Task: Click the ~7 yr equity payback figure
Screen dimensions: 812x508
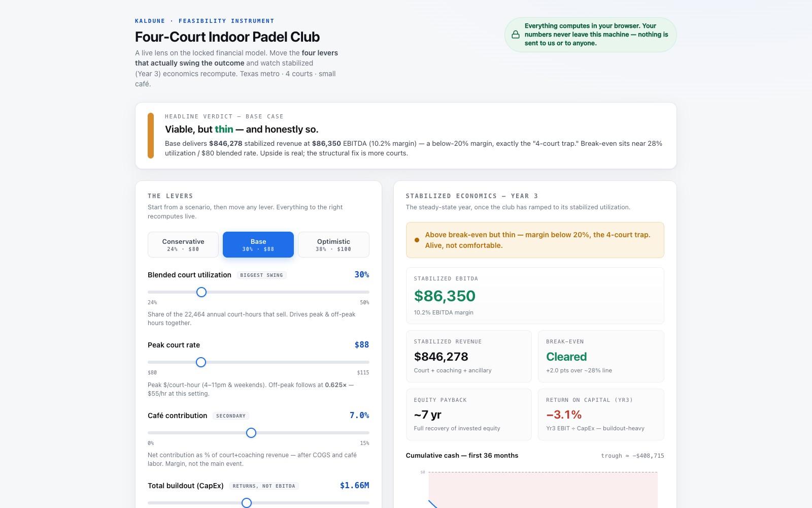Action: coord(427,415)
